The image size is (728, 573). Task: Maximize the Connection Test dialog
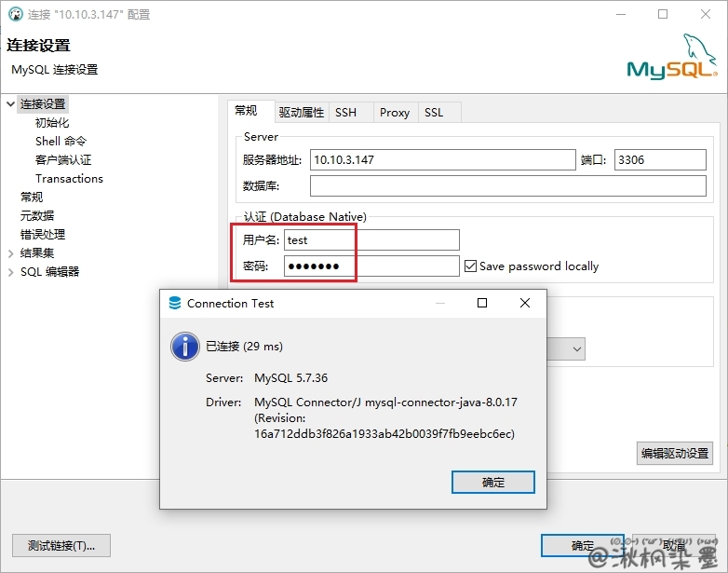click(x=482, y=303)
